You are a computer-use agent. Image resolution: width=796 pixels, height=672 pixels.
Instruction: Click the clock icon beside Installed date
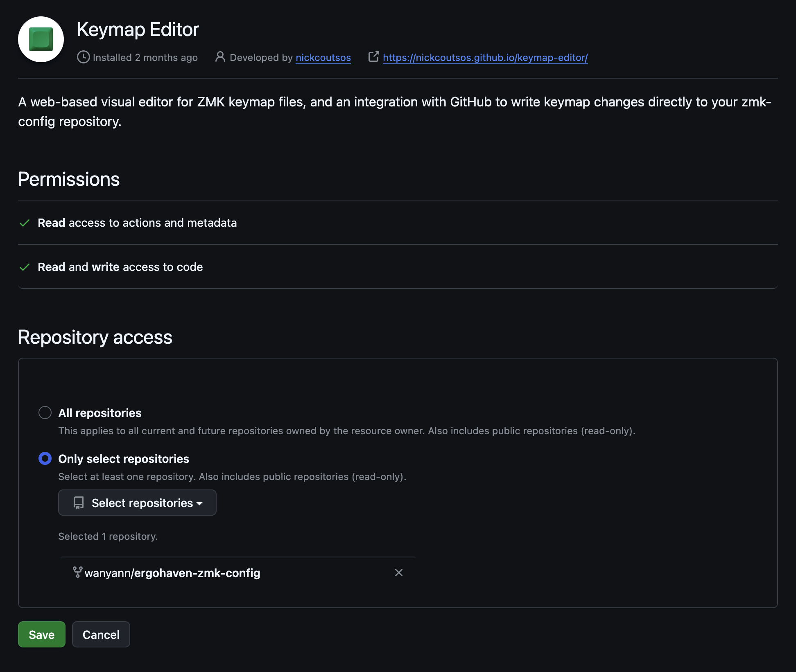click(x=83, y=57)
